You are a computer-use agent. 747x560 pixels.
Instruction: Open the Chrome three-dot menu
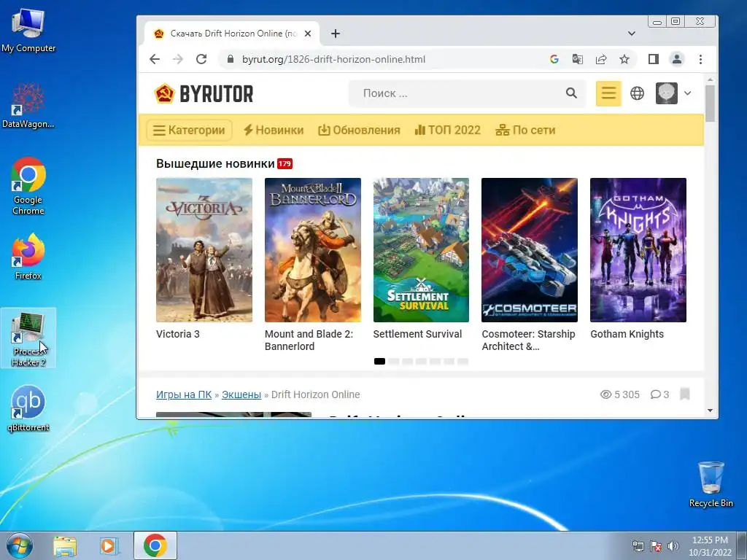coord(700,59)
